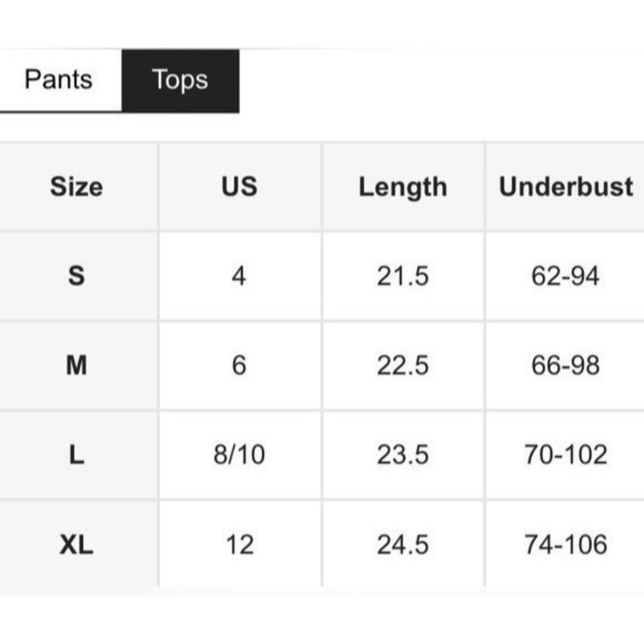Click the US size 8/10 cell
Image resolution: width=644 pixels, height=644 pixels.
point(240,455)
